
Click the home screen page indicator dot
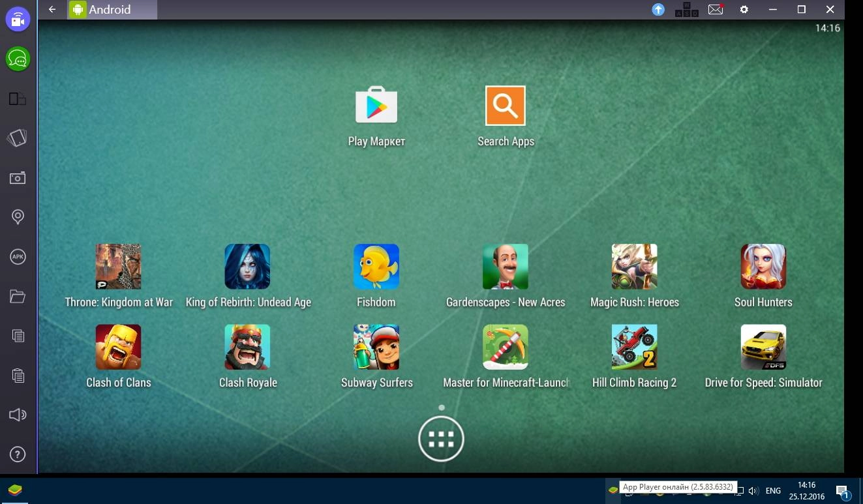442,408
